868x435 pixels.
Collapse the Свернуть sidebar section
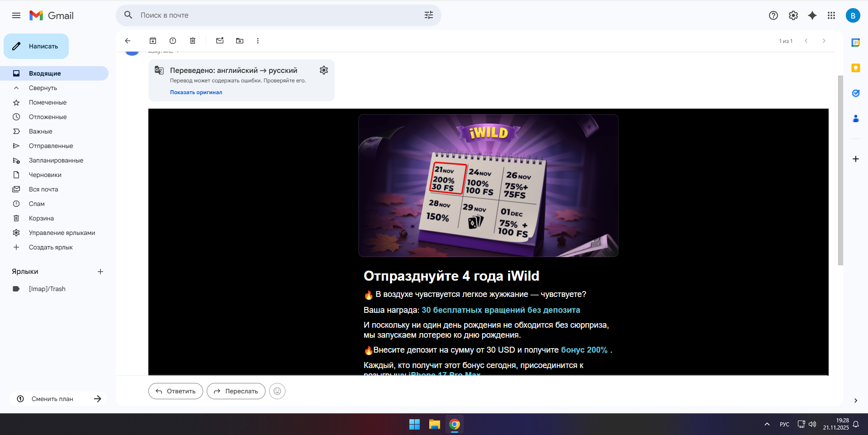click(x=43, y=88)
